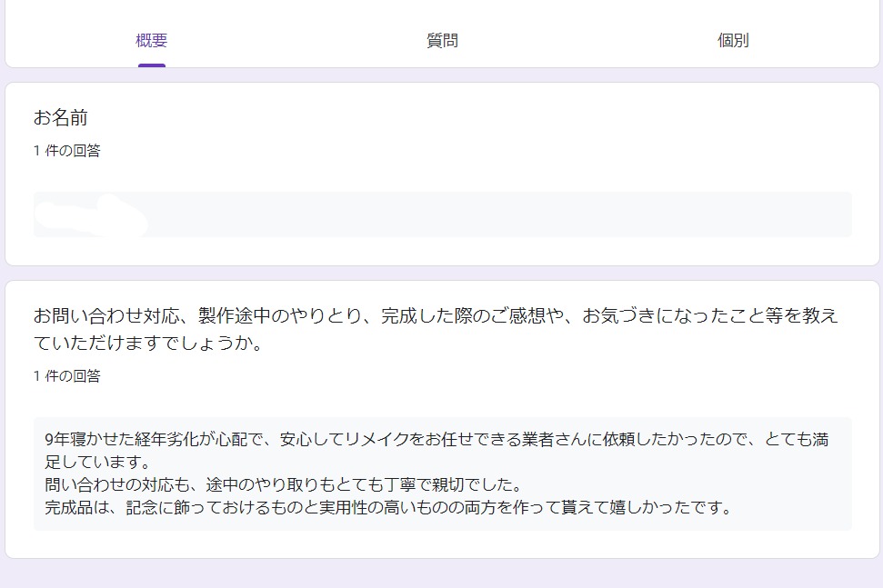
Task: Click the answer line starting 9年寝かせた
Action: point(436,440)
